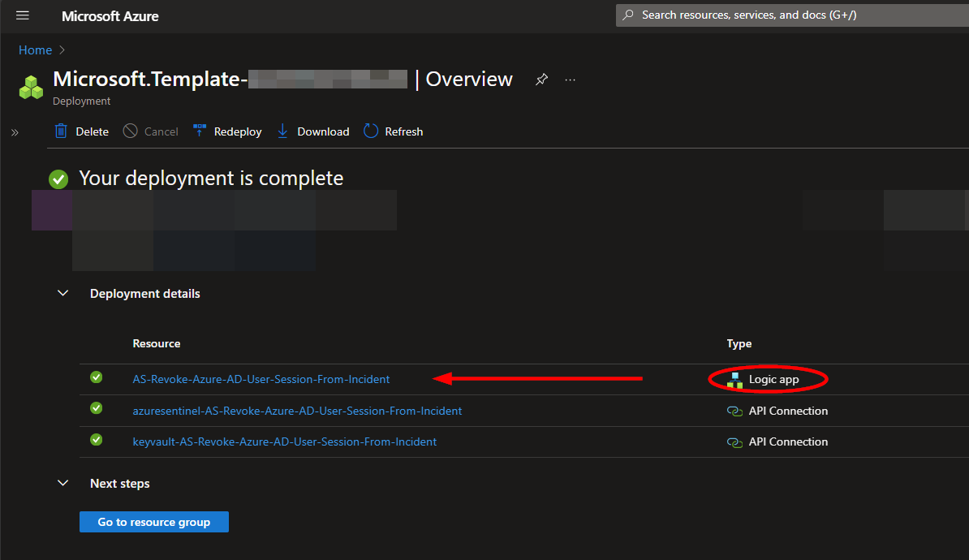This screenshot has height=560, width=969.
Task: Click the Download arrow icon
Action: point(282,131)
